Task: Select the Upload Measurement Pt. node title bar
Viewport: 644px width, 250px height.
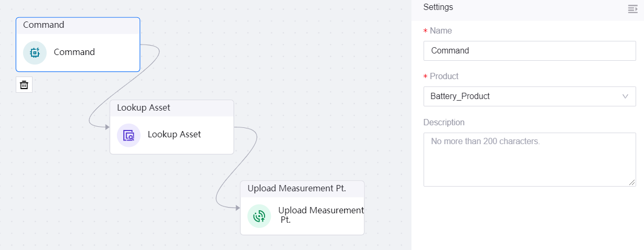Action: 302,189
